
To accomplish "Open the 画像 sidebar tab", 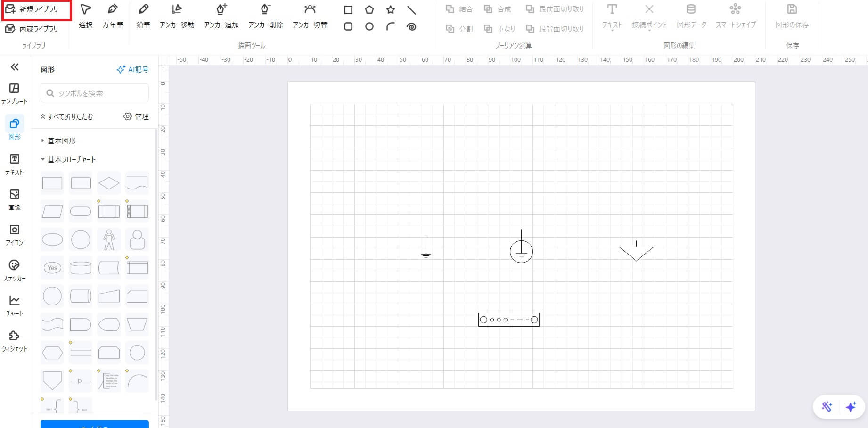I will (x=15, y=200).
